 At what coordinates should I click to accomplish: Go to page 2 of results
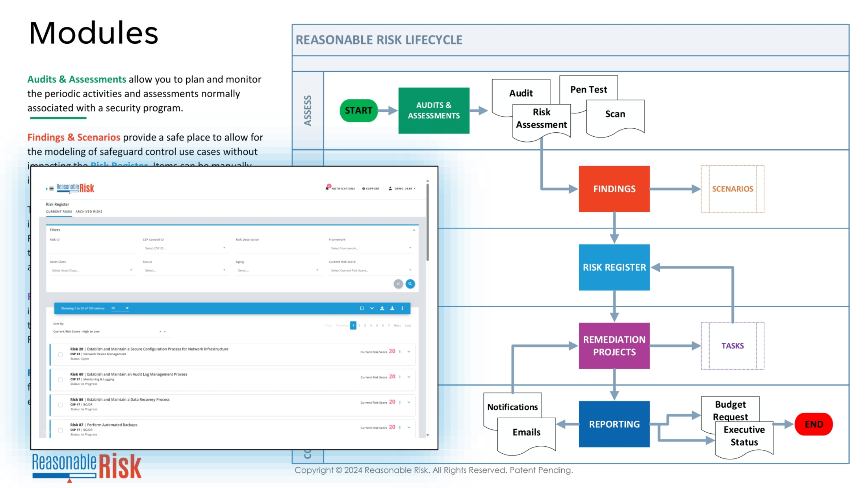coord(359,325)
